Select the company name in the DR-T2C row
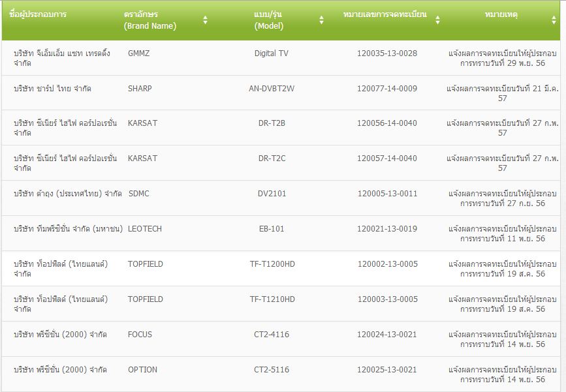566x392 pixels. 65,163
